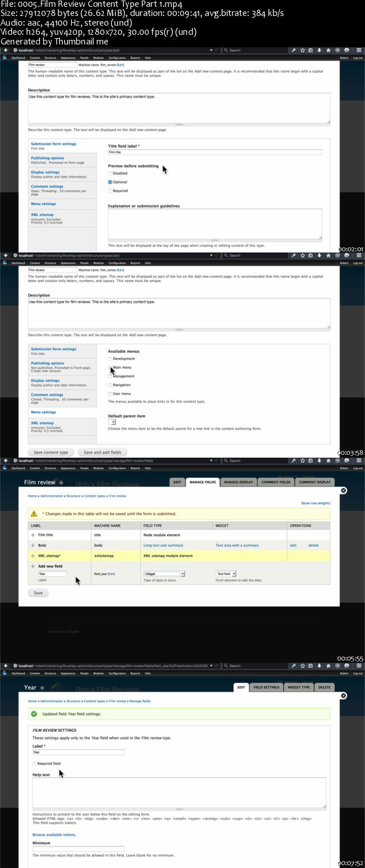Click the drag handle next to Add new field
The image size is (365, 868).
click(33, 566)
